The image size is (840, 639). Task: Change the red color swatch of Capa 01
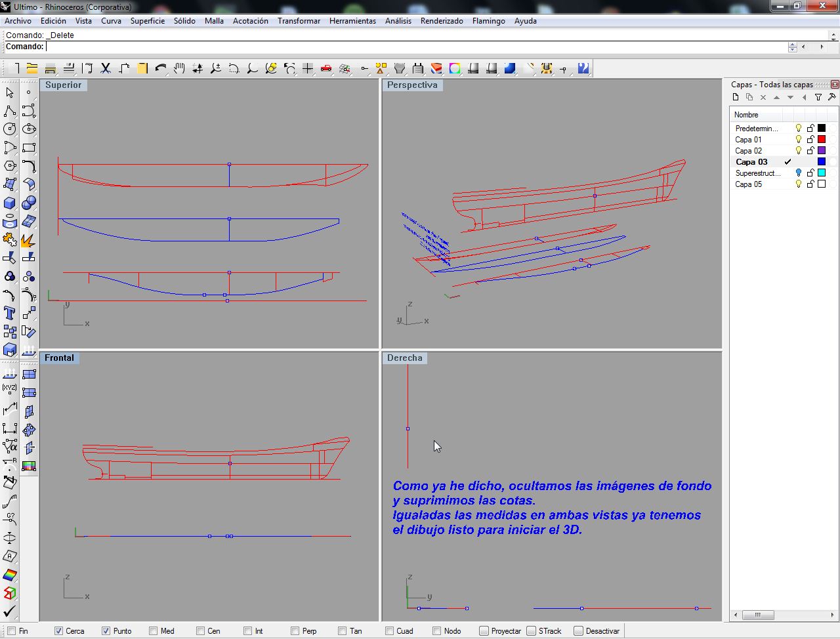coord(822,140)
